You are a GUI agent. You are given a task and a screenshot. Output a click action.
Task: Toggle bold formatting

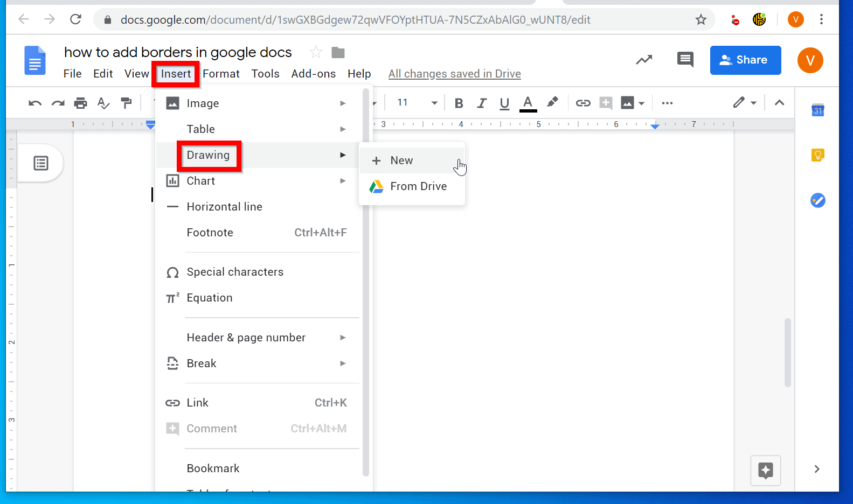click(459, 103)
